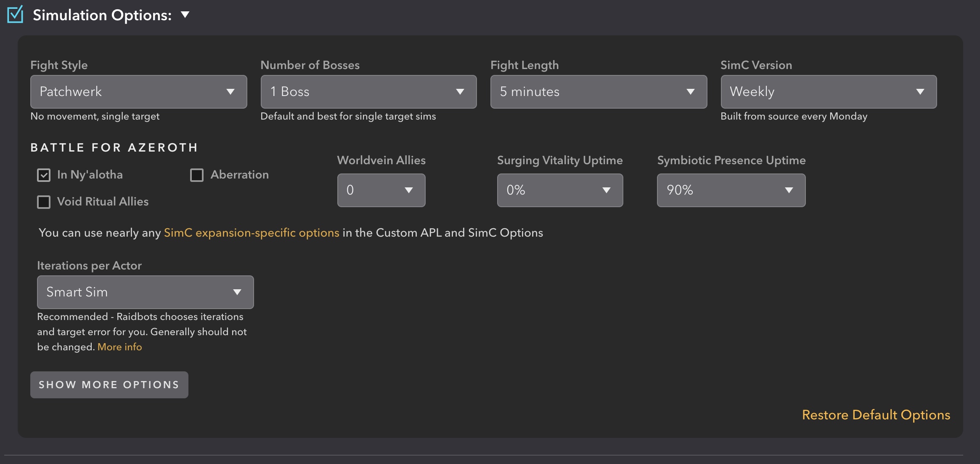The width and height of the screenshot is (980, 464).
Task: Open the Iterations per Actor Smart Sim dropdown
Action: [145, 292]
